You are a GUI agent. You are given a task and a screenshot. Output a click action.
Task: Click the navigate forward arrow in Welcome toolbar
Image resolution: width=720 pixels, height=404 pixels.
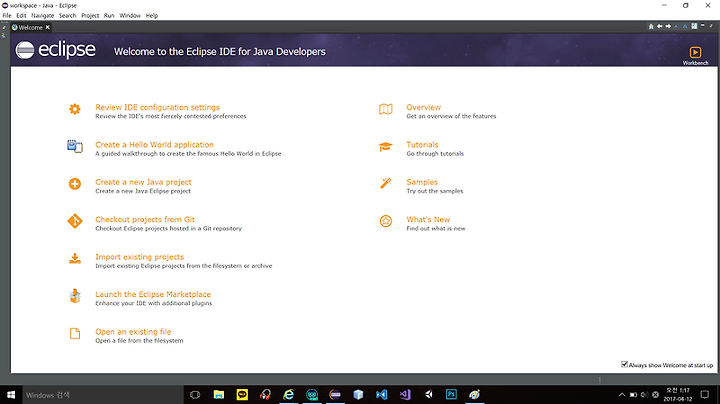click(x=668, y=27)
